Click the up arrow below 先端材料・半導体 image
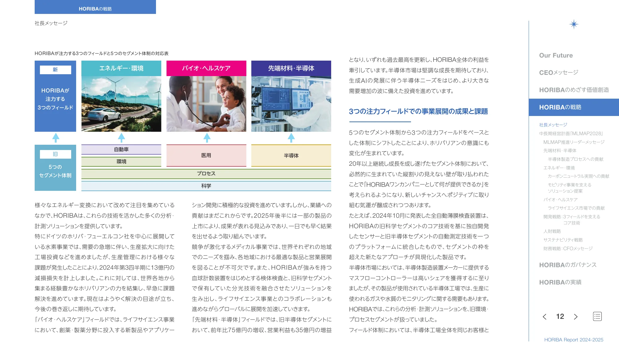This screenshot has width=619, height=364. pos(291,138)
